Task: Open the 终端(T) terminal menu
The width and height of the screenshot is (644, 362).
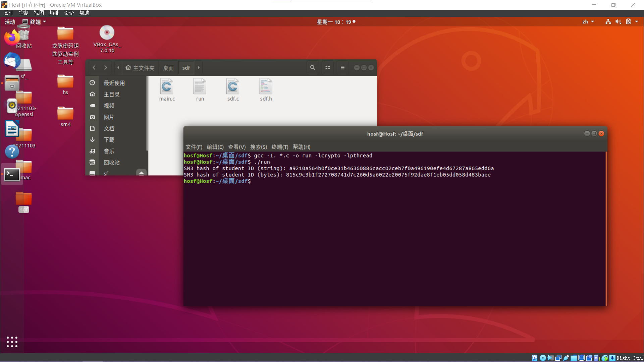Action: 280,147
